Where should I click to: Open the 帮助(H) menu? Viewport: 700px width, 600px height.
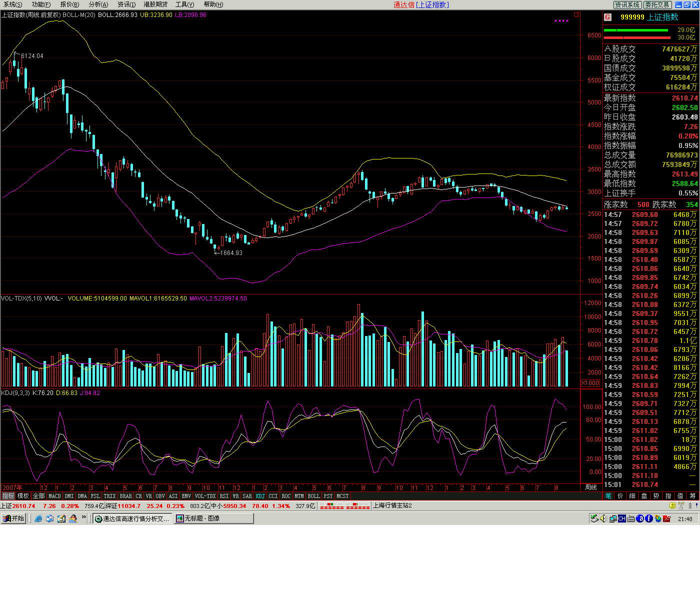(213, 4)
